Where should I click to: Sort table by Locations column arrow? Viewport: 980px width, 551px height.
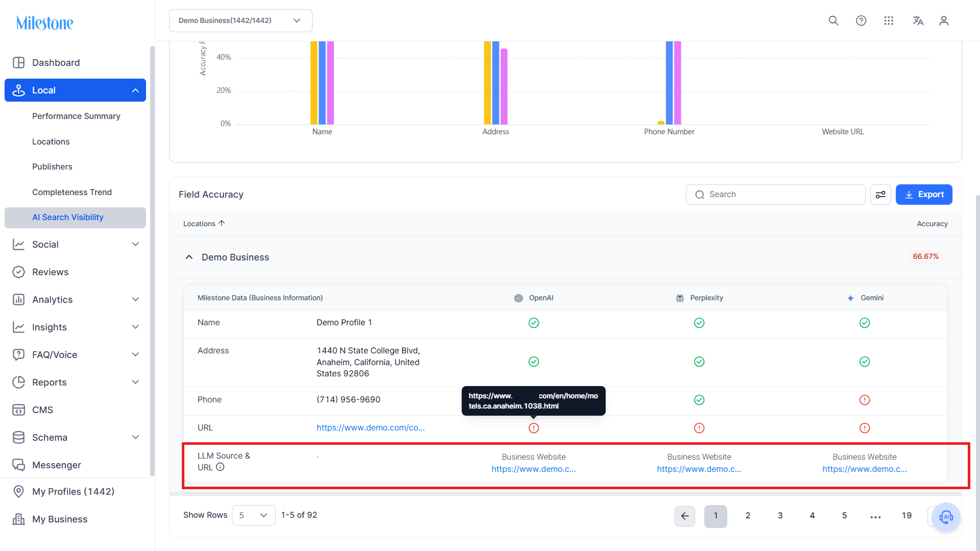coord(222,223)
